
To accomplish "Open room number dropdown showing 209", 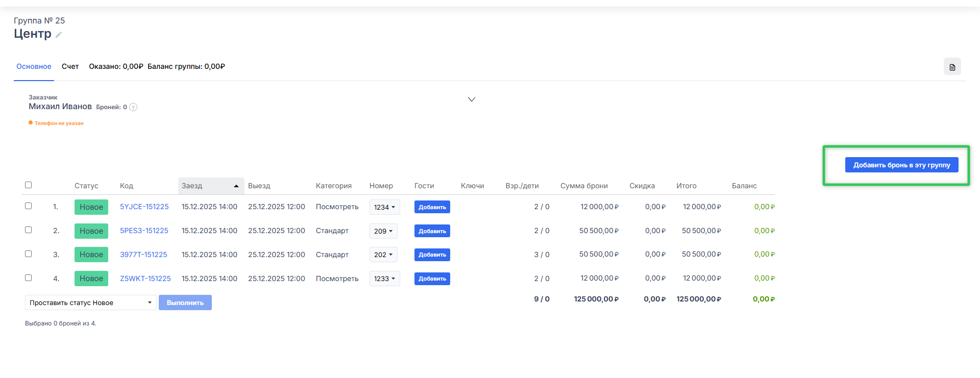I will [383, 231].
